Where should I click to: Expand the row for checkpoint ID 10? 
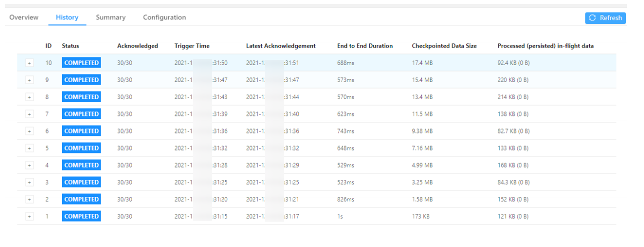30,63
